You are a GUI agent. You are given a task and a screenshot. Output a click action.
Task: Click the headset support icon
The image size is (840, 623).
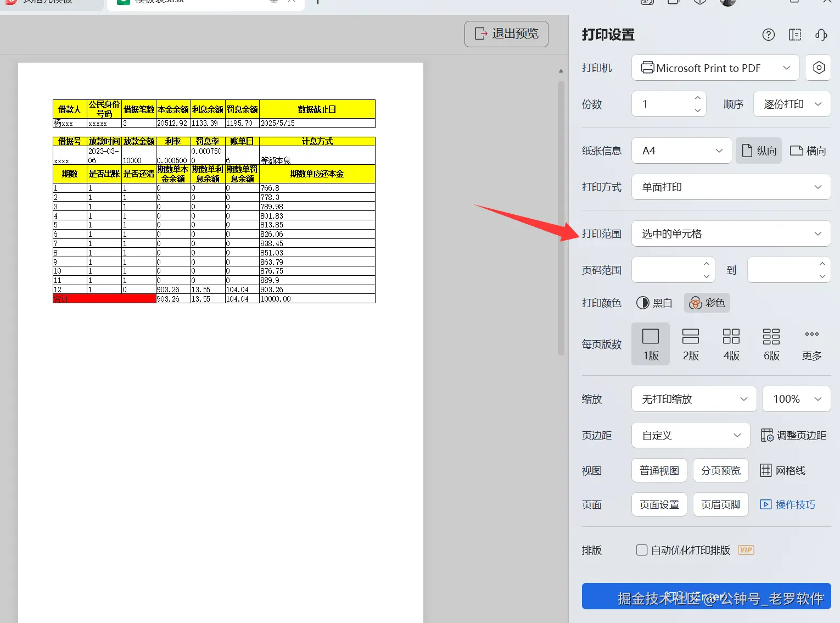coord(821,35)
